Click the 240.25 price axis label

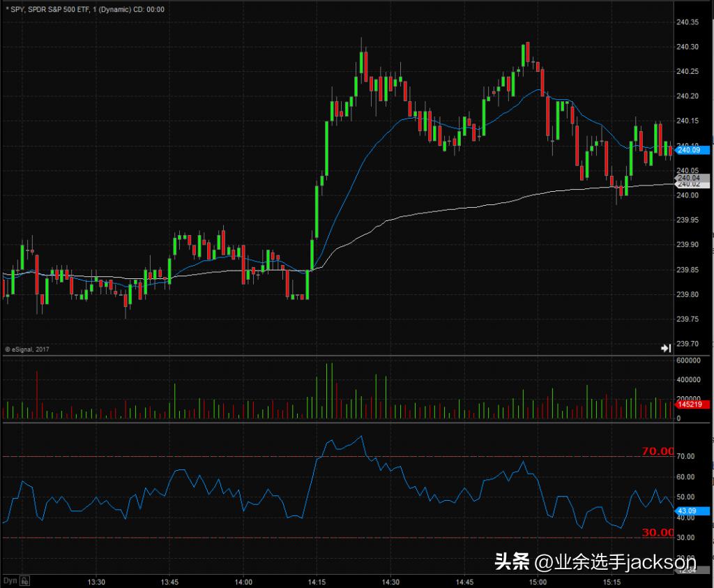(687, 72)
